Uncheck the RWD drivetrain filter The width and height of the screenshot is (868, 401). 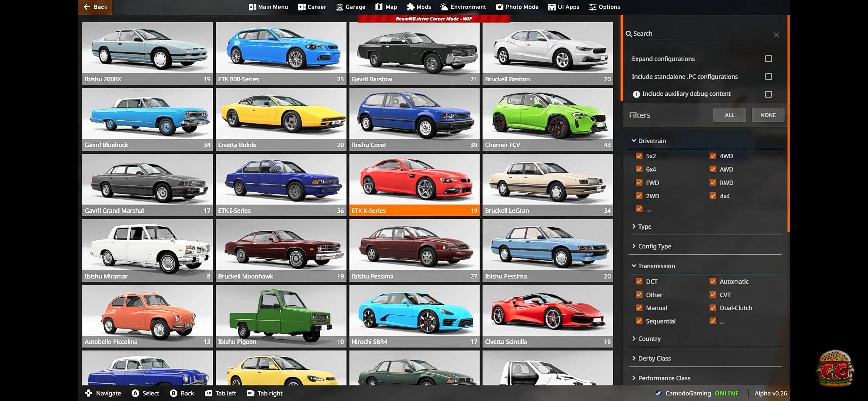713,182
